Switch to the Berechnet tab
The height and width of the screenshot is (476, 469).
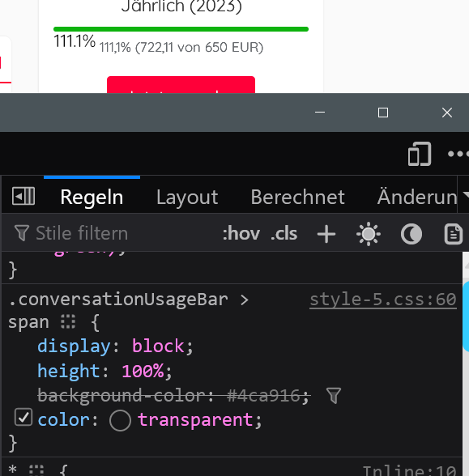pos(298,198)
